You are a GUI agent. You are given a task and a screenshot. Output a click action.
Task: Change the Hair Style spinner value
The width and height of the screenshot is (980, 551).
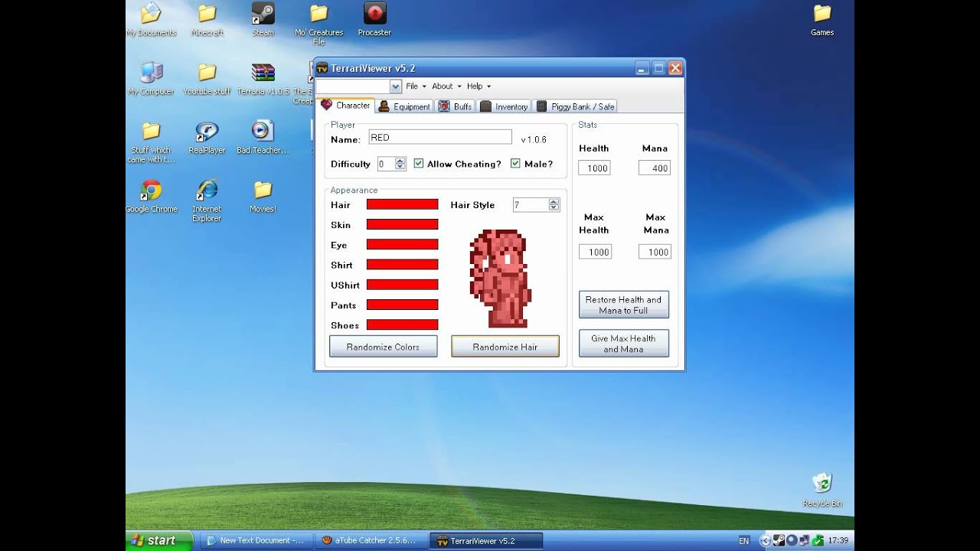[x=554, y=204]
